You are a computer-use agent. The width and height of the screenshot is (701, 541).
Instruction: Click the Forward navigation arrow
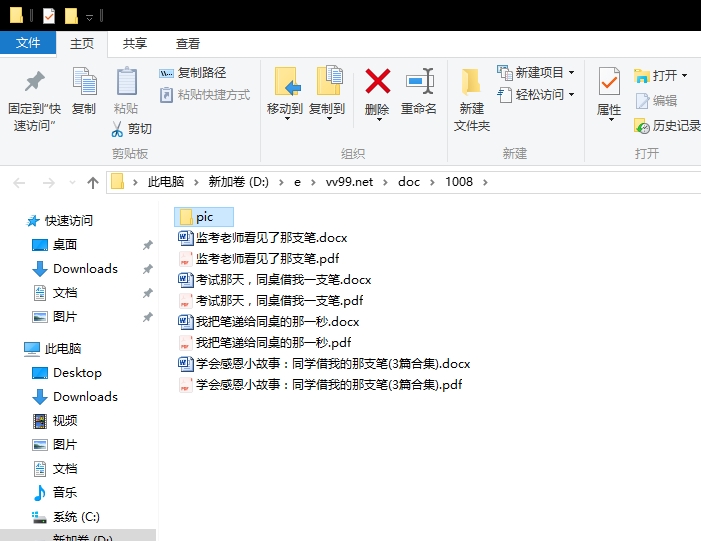[x=48, y=182]
